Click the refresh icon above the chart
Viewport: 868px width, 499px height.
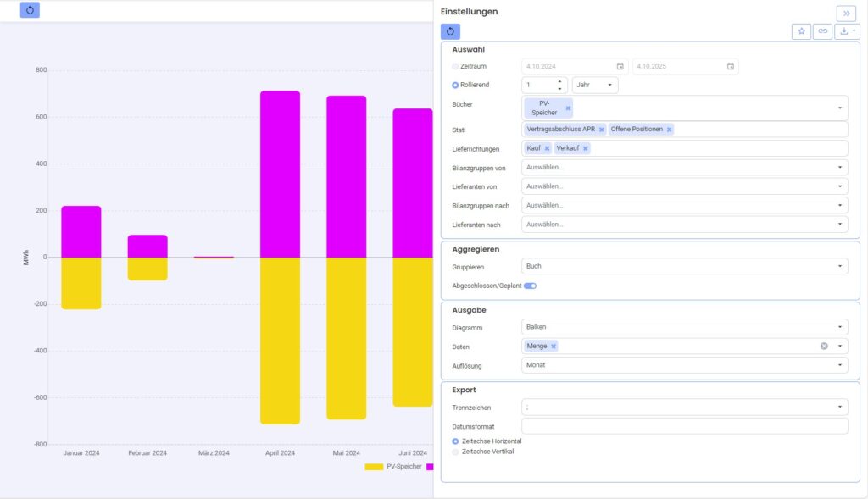pyautogui.click(x=30, y=10)
